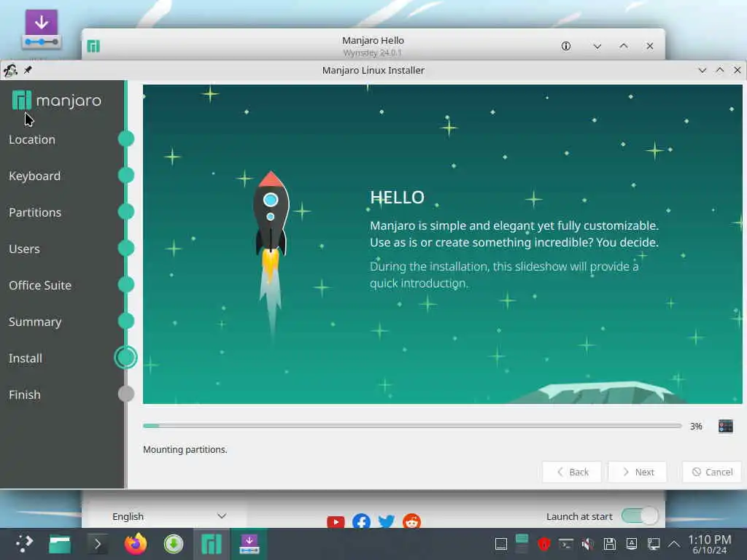
Task: Open the Reddit link in Manjaro Hello
Action: click(411, 521)
